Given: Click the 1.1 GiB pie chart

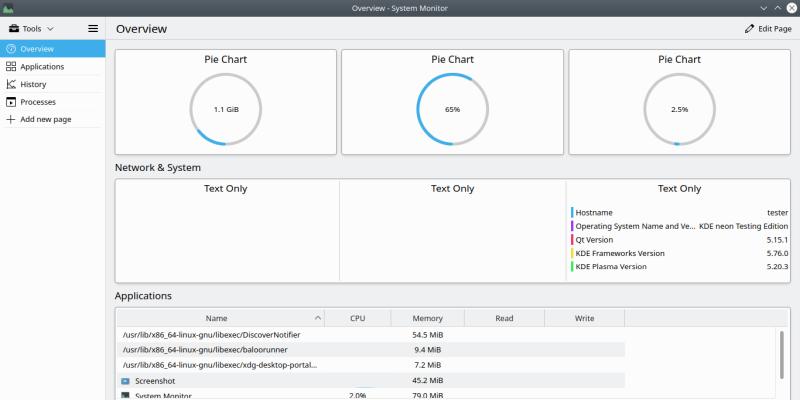Looking at the screenshot, I should (226, 108).
